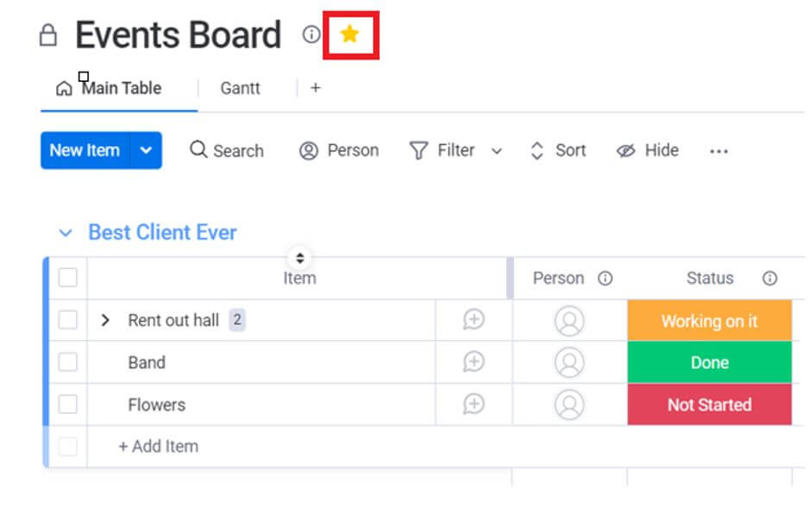
Task: Switch to the Gantt tab
Action: [x=240, y=88]
